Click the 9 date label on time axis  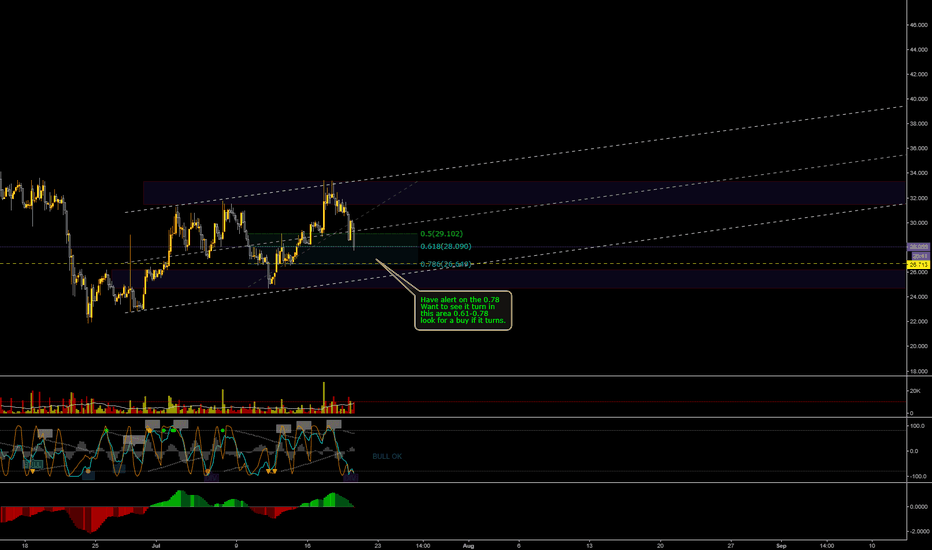236,545
